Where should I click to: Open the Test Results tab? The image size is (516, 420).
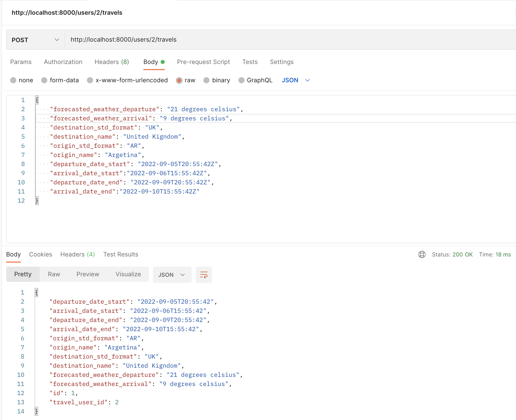(121, 254)
